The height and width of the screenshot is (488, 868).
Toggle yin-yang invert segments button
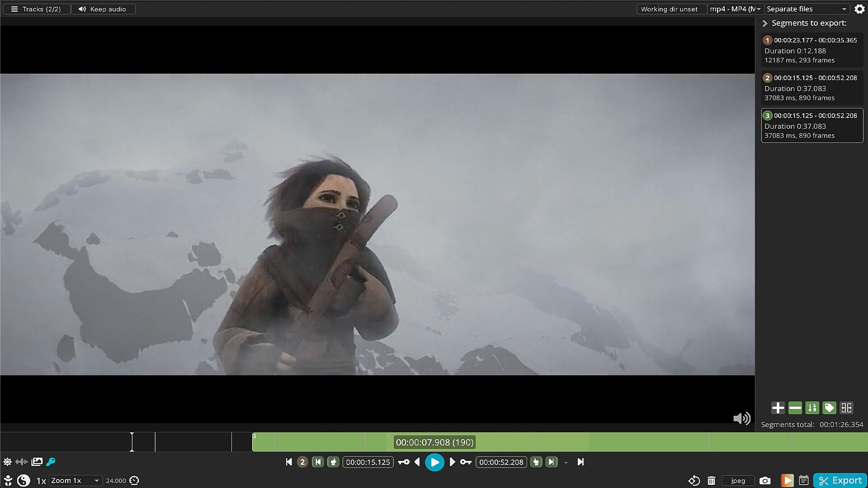24,480
